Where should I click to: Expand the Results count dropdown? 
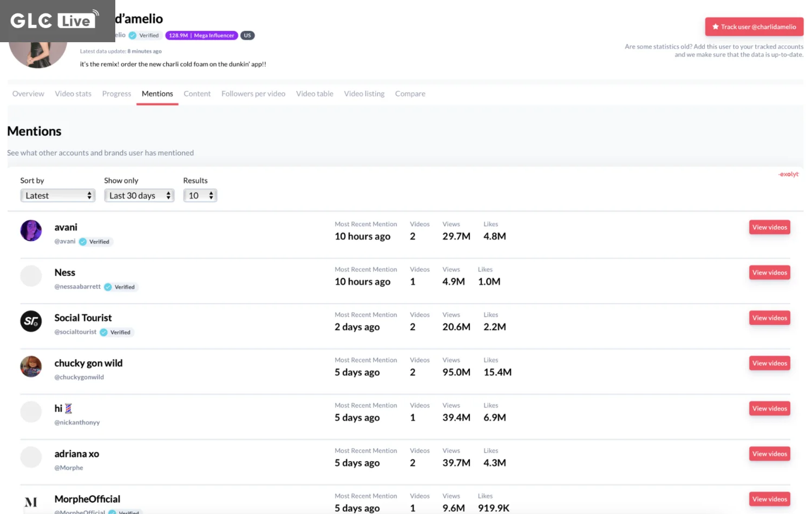pos(200,196)
